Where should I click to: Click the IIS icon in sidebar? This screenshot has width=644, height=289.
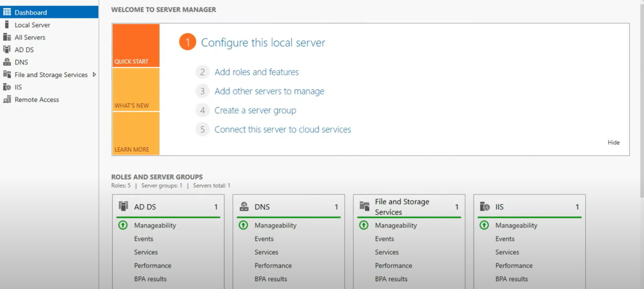[x=7, y=87]
